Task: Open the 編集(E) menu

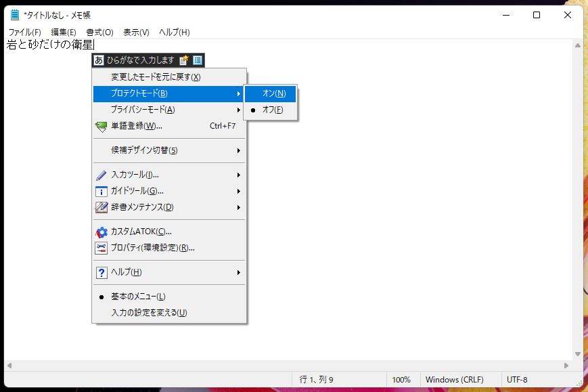Action: point(62,32)
